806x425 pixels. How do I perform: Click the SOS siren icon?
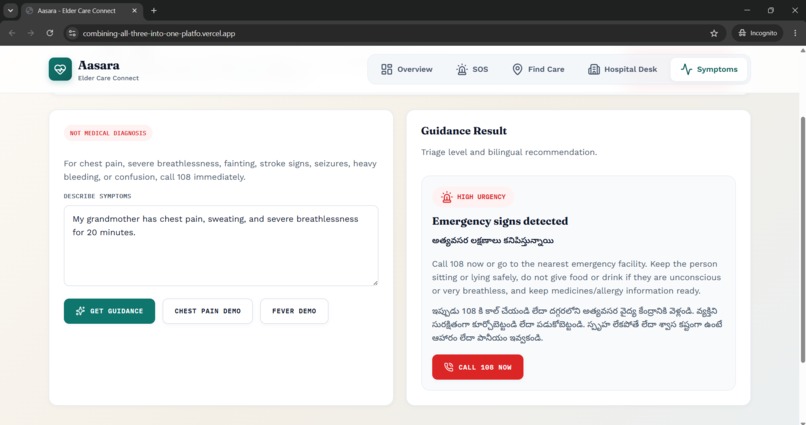click(462, 69)
